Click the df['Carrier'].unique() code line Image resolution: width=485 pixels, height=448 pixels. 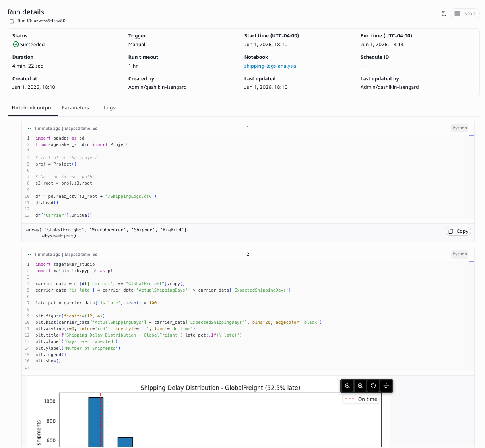click(x=64, y=215)
